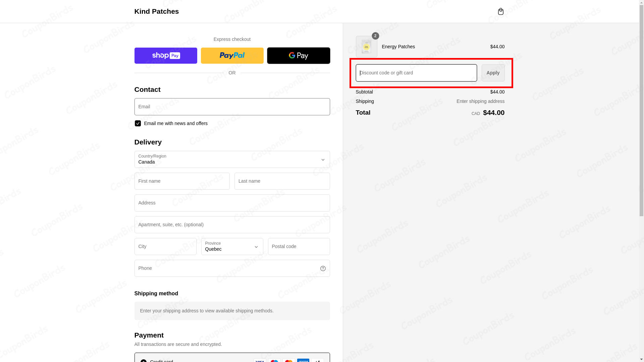The image size is (644, 362).
Task: Click the American Express card icon
Action: click(x=303, y=360)
